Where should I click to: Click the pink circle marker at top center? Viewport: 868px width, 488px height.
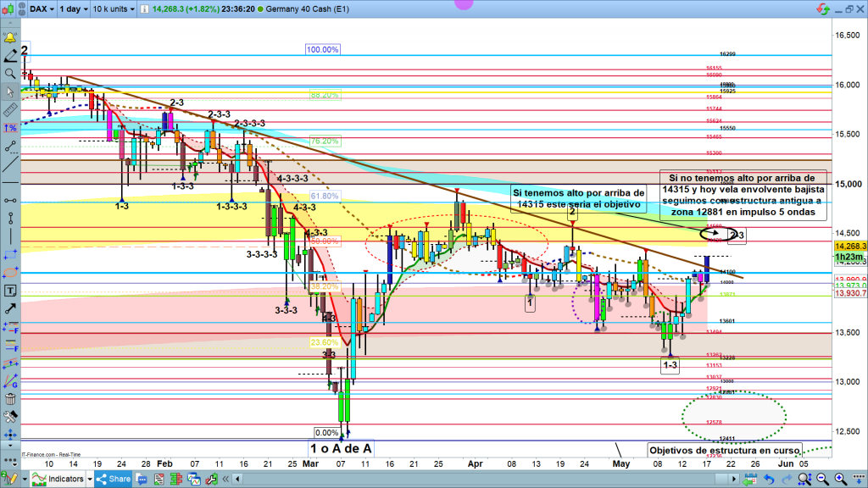click(x=463, y=3)
